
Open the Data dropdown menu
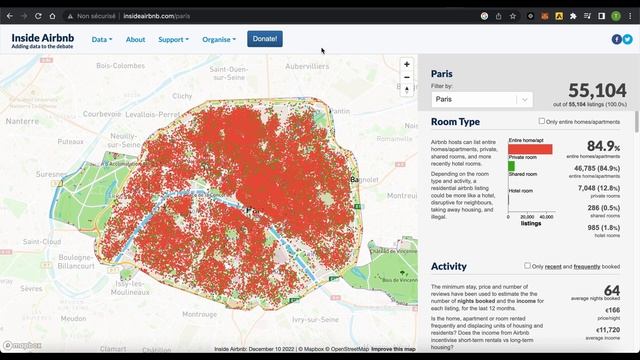pos(102,40)
